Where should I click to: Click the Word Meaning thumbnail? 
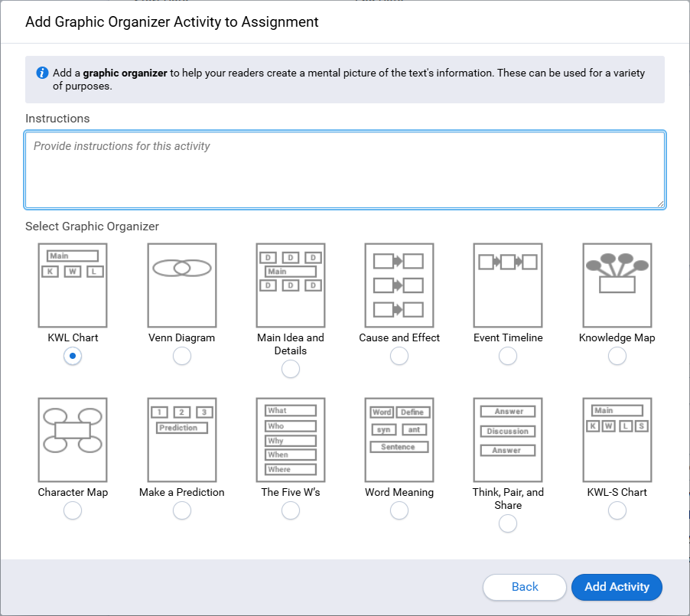399,440
